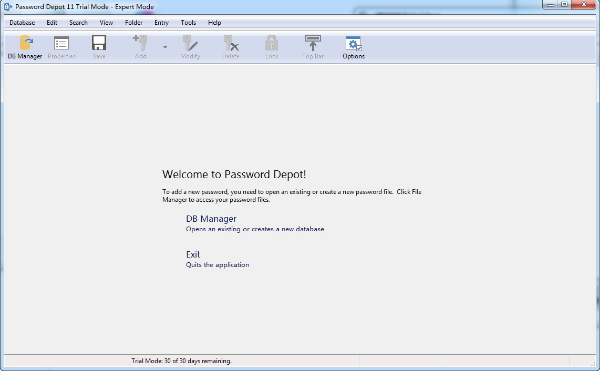Click the 'Welcome to Password Depot!' heading
The height and width of the screenshot is (371, 600).
click(x=234, y=174)
